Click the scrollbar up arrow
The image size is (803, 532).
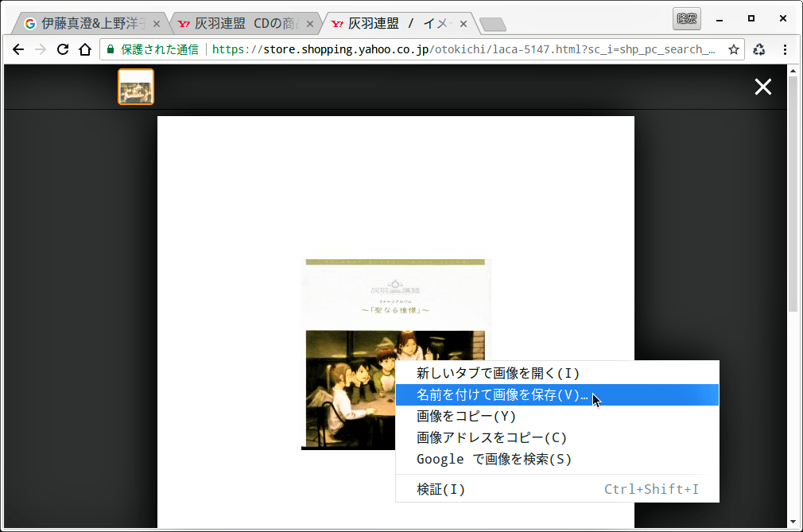[x=793, y=71]
